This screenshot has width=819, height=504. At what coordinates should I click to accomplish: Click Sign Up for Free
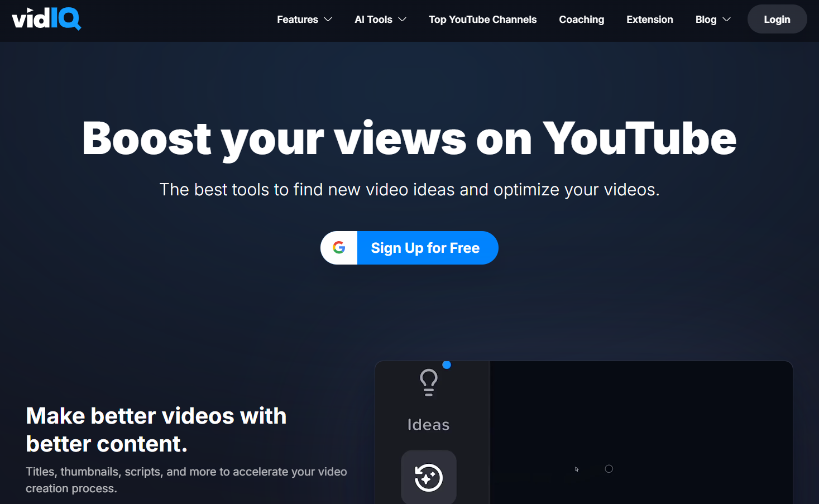click(x=409, y=248)
